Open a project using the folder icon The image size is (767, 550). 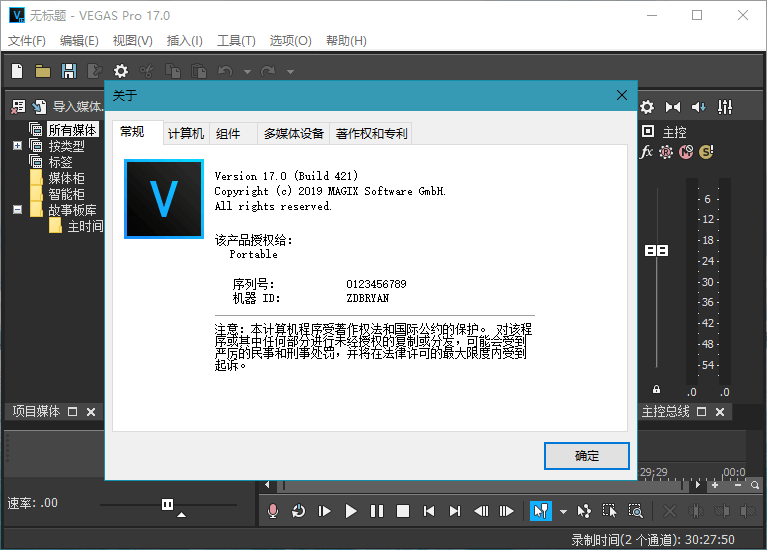pos(43,71)
